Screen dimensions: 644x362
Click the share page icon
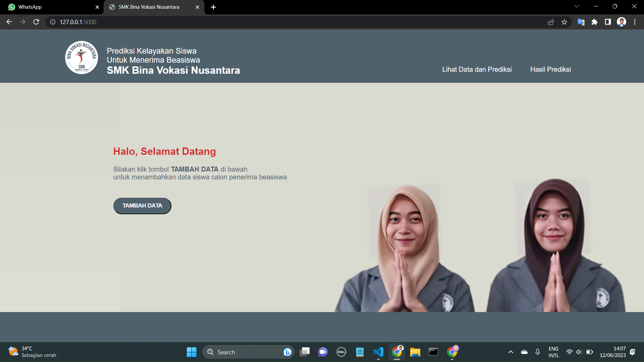pos(551,22)
